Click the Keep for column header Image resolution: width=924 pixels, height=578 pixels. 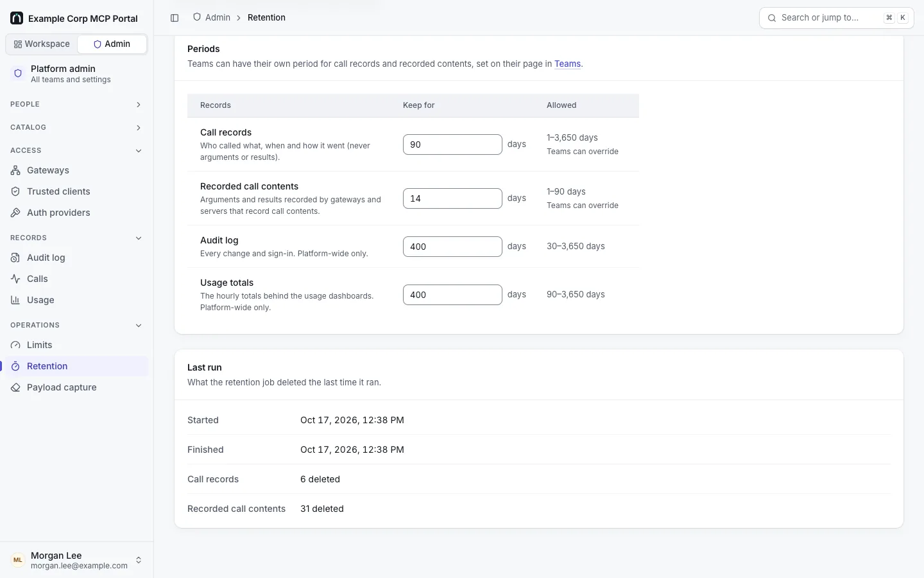(418, 105)
